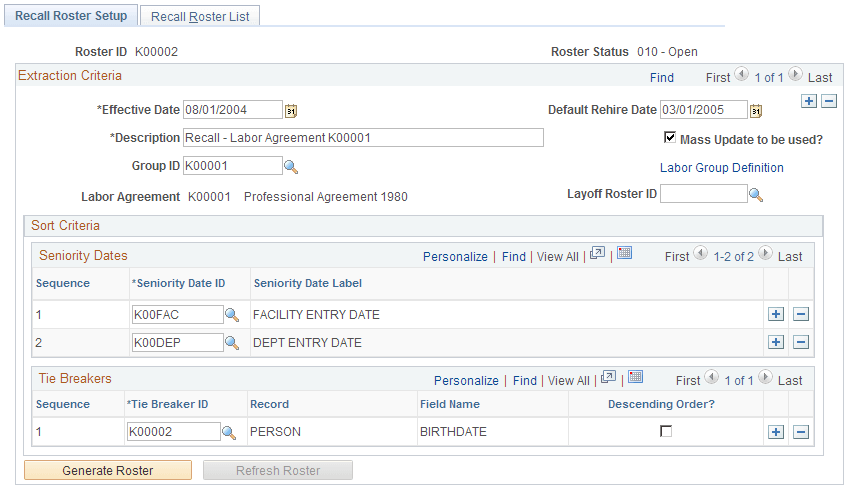This screenshot has width=851, height=490.
Task: Sort by Descending Order? column header
Action: [661, 404]
